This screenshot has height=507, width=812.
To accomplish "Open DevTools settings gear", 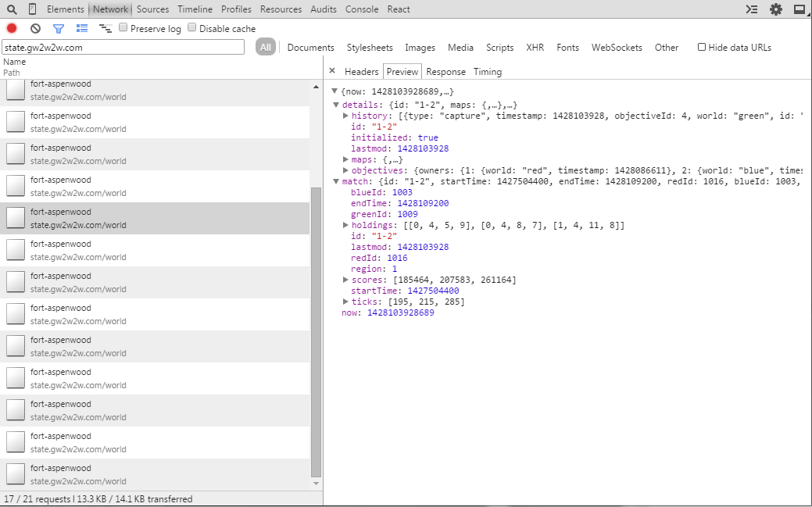I will point(776,9).
